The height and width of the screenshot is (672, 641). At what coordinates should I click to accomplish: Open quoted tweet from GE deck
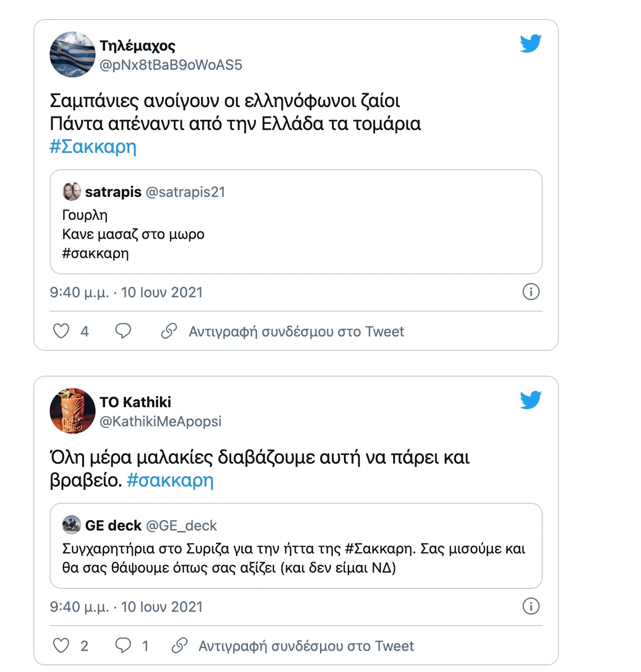[296, 546]
